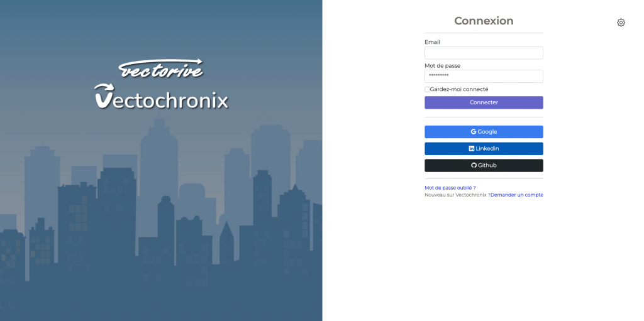Click the 'Nouveau sur Vectochronix ?' text
This screenshot has height=321, width=644.
coord(457,195)
